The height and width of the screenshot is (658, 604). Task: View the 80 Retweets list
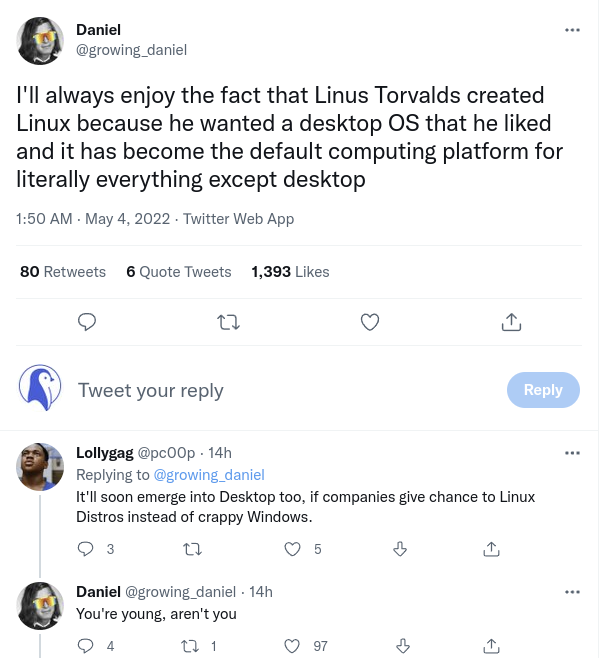tap(63, 272)
